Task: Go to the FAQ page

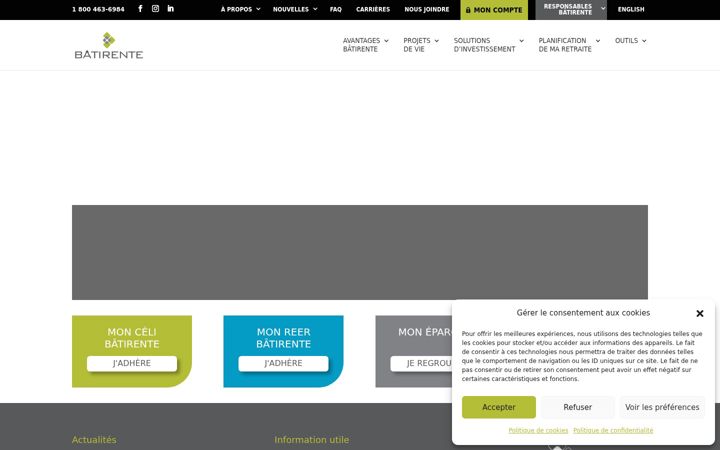Action: [x=336, y=9]
